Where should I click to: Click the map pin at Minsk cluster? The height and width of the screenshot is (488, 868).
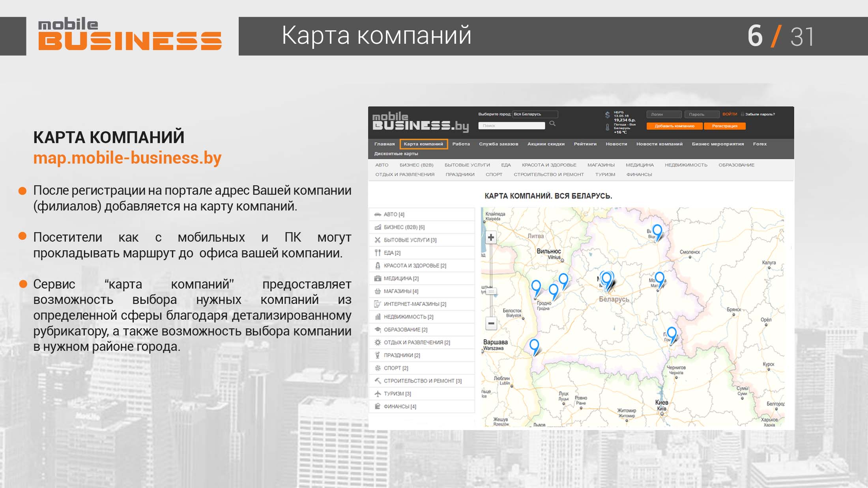tap(607, 281)
